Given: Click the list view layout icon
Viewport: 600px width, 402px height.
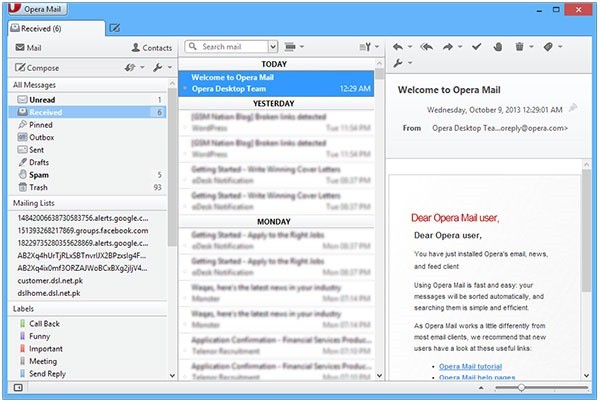Looking at the screenshot, I should tap(290, 47).
